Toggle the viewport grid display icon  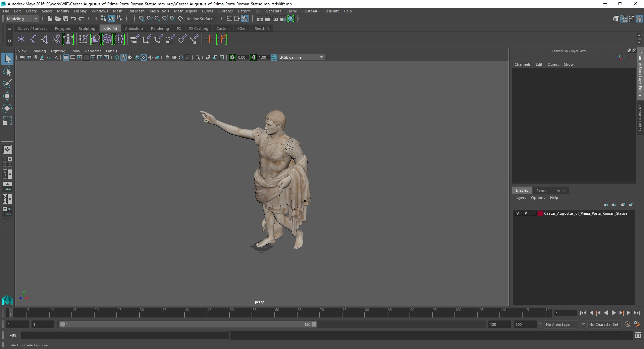tap(66, 57)
